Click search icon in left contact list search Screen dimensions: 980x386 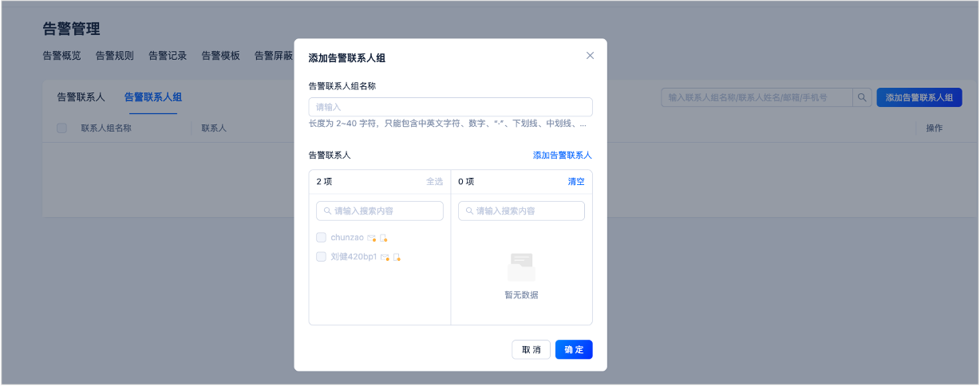(328, 211)
